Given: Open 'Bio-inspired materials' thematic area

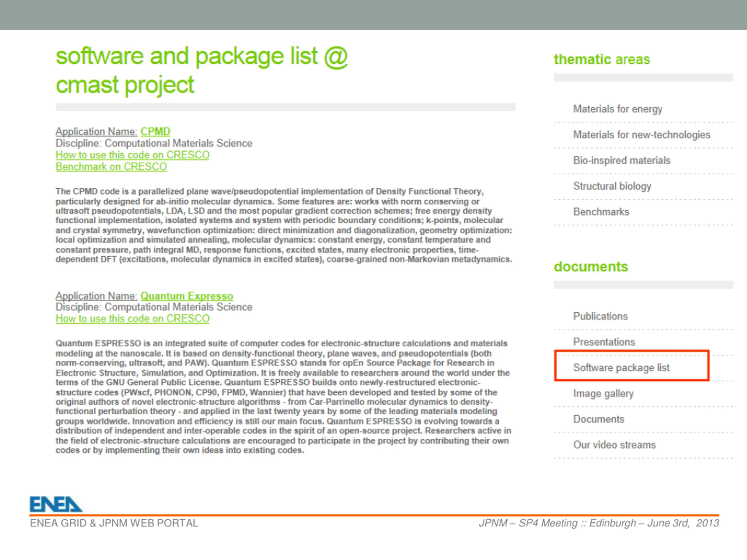Looking at the screenshot, I should coord(622,160).
